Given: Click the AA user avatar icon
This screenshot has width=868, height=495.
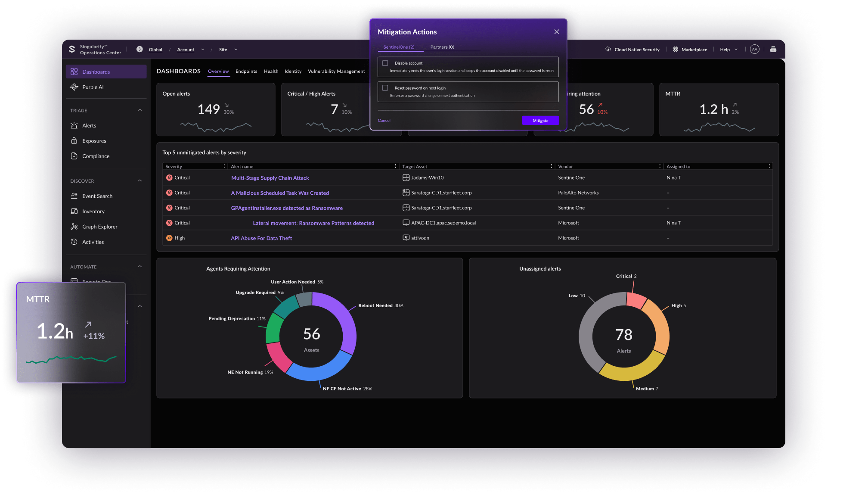Looking at the screenshot, I should click(754, 50).
